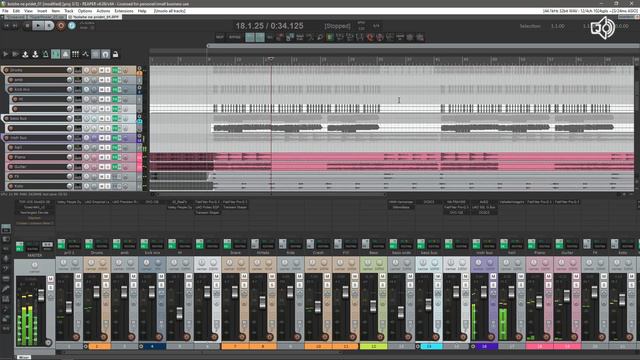Collapse the bass bus folder in track panel
The width and height of the screenshot is (640, 360).
click(139, 117)
